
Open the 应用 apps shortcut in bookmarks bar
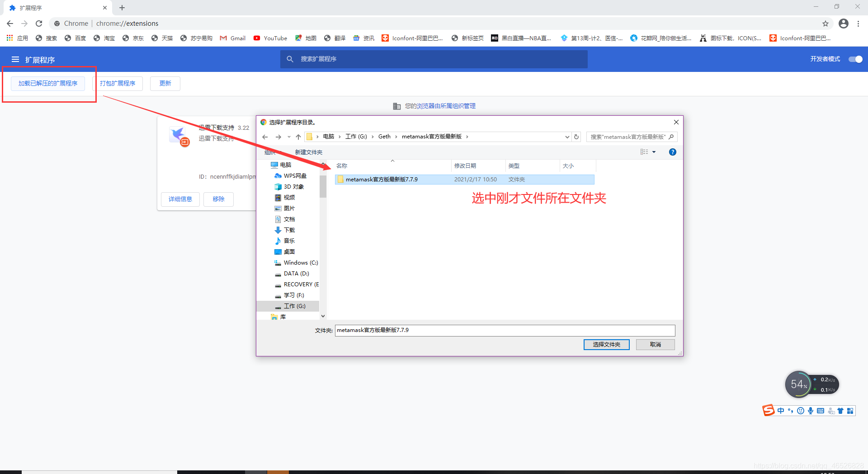coord(17,38)
